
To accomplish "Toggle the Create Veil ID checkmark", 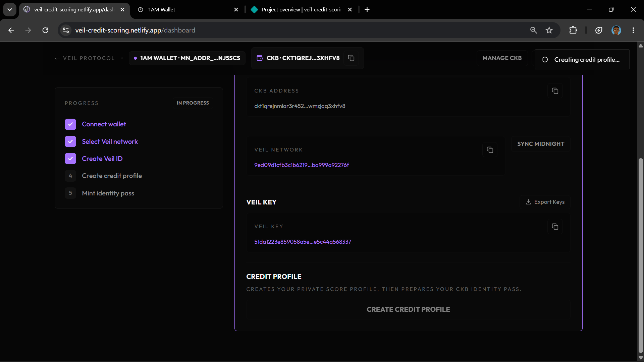I will coord(70,159).
